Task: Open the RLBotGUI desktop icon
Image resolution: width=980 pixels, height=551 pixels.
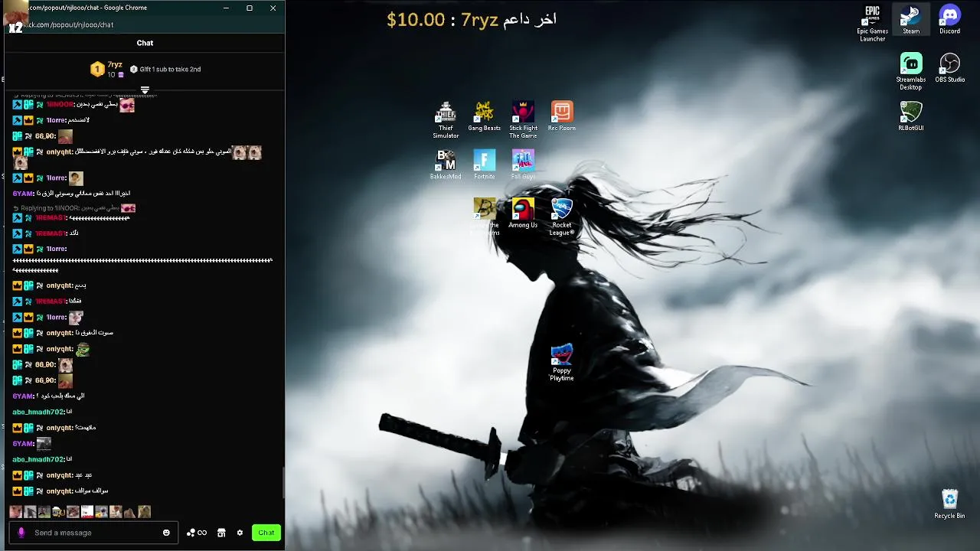Action: pos(910,116)
